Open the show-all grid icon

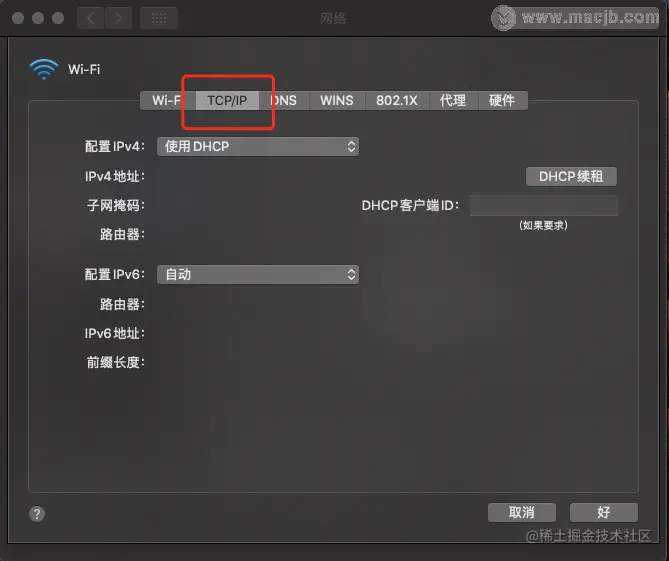159,18
